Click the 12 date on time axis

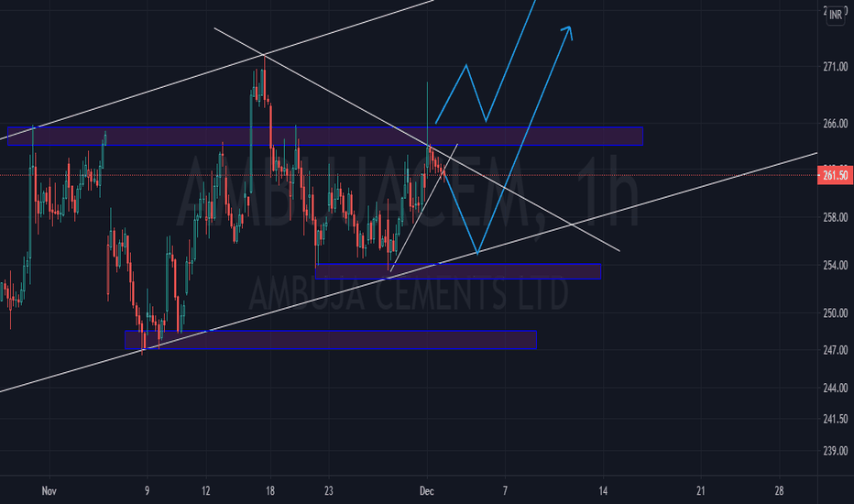(x=205, y=491)
